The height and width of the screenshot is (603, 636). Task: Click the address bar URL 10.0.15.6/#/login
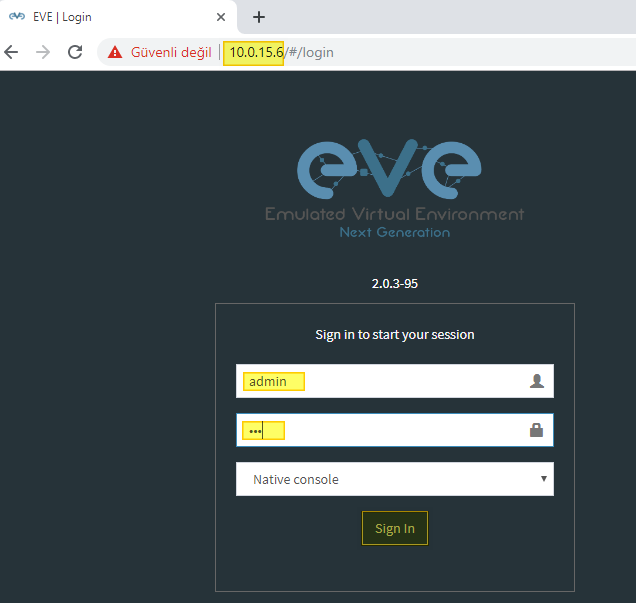click(x=281, y=52)
